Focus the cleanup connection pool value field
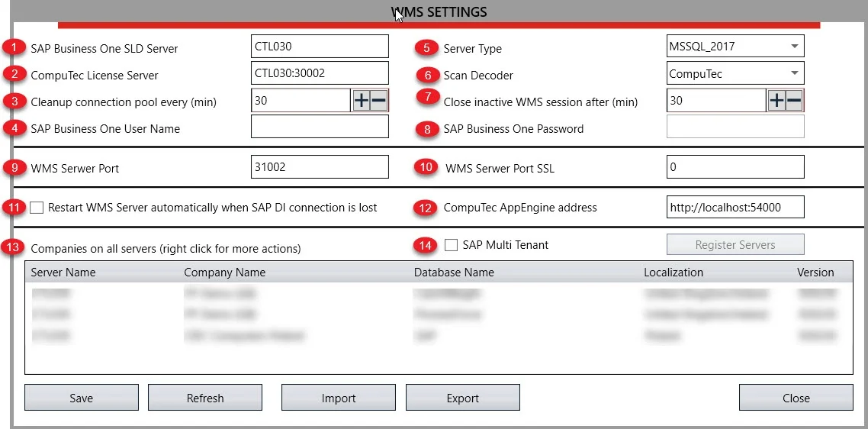Image resolution: width=868 pixels, height=429 pixels. click(x=301, y=100)
